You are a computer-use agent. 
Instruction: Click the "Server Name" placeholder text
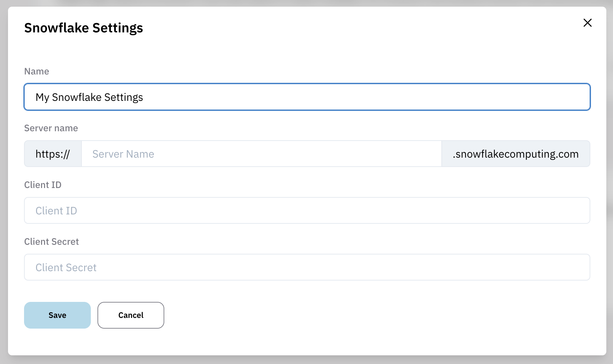tap(123, 154)
